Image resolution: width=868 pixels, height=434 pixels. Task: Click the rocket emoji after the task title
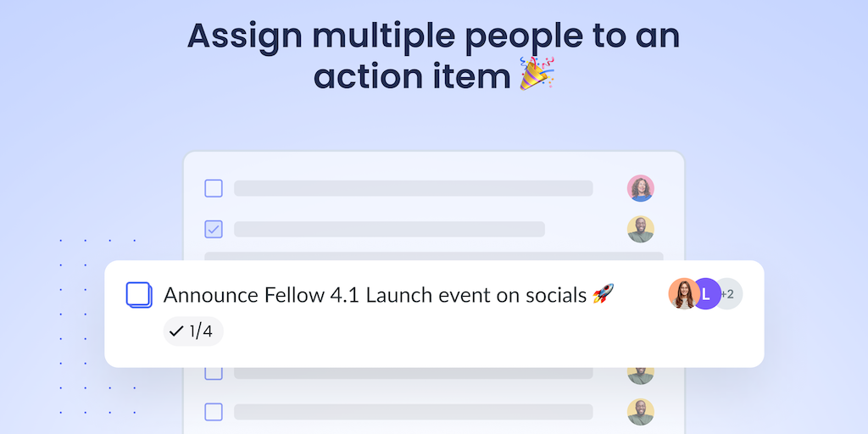tap(603, 294)
